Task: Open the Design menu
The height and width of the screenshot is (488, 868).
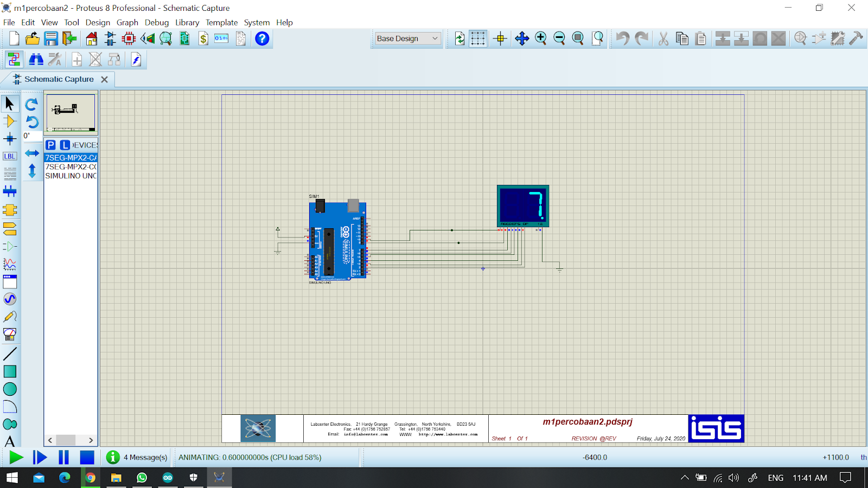Action: [98, 22]
